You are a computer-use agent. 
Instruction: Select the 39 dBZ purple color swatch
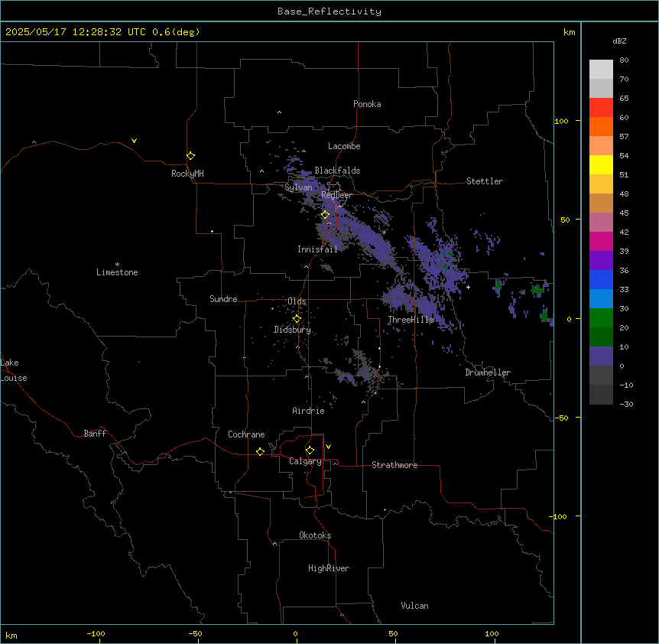(x=601, y=260)
